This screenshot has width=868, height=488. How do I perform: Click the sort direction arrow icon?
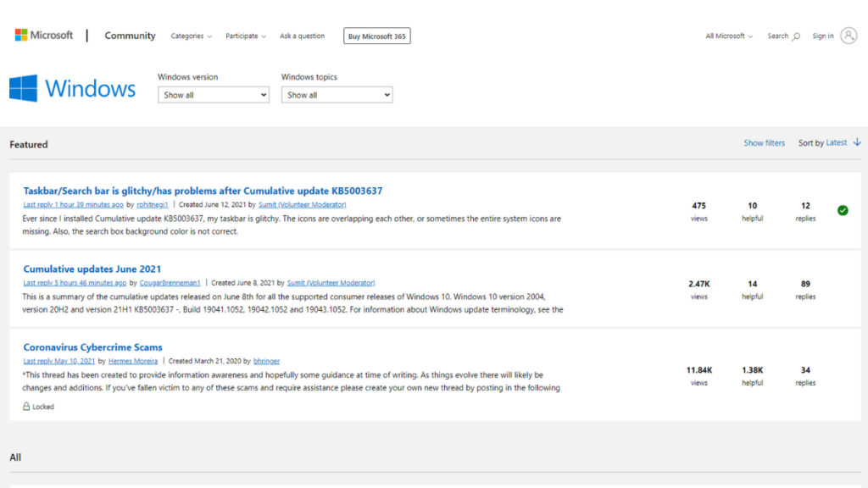pos(857,142)
